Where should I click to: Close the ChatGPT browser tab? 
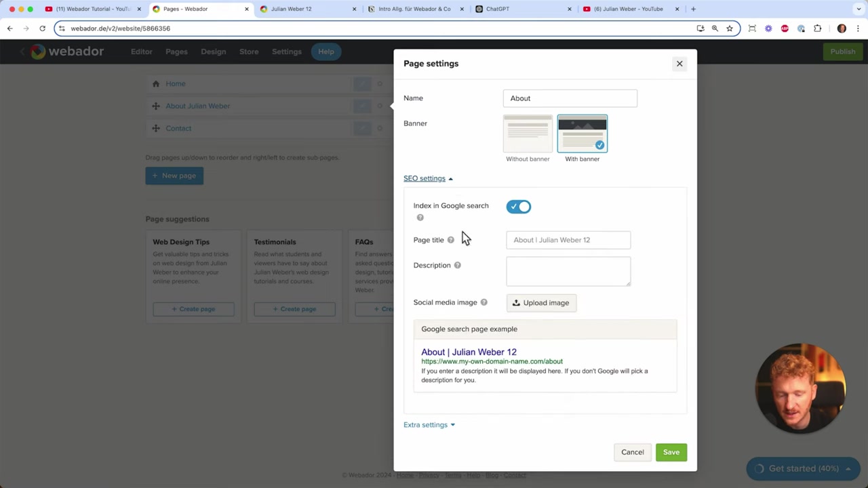click(x=570, y=9)
